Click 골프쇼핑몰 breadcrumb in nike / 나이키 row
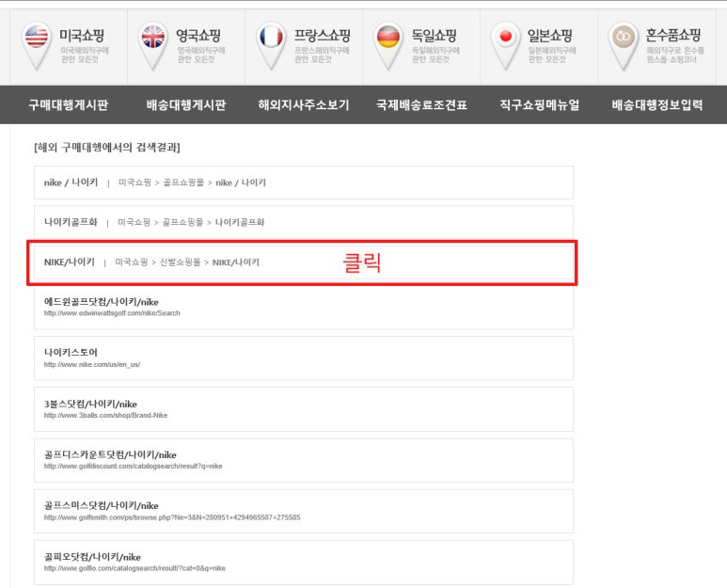 coord(183,183)
